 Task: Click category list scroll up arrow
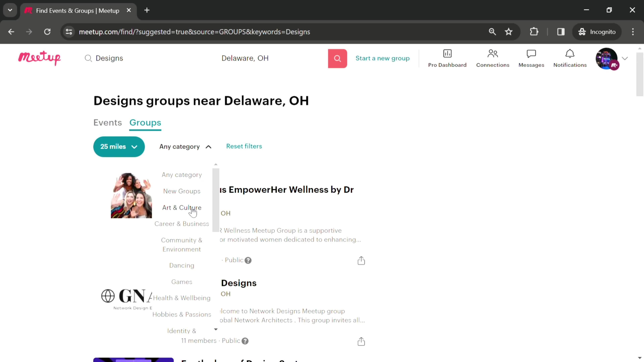[216, 164]
